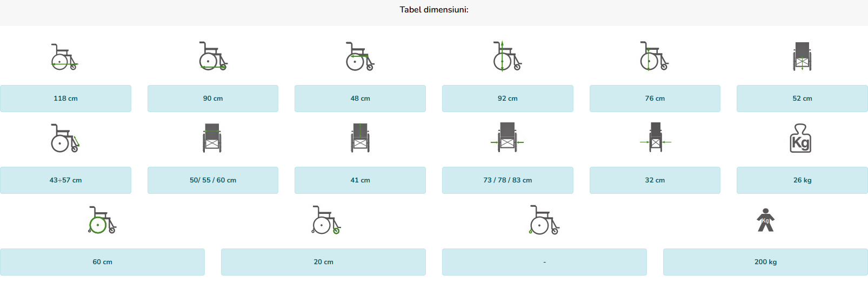
Task: Select the 50/ 55 / 60 cm cell
Action: click(x=213, y=180)
